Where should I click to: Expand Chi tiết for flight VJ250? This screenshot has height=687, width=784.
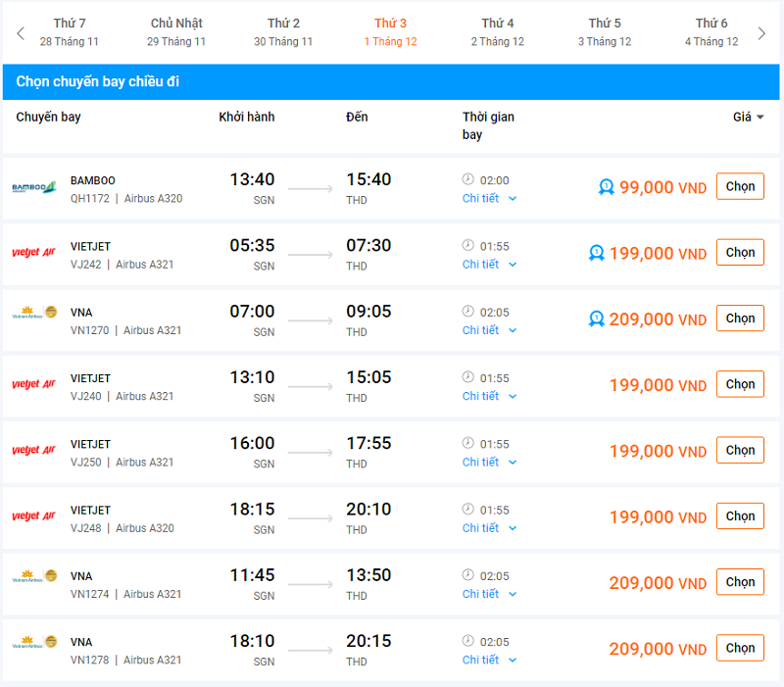(x=489, y=462)
